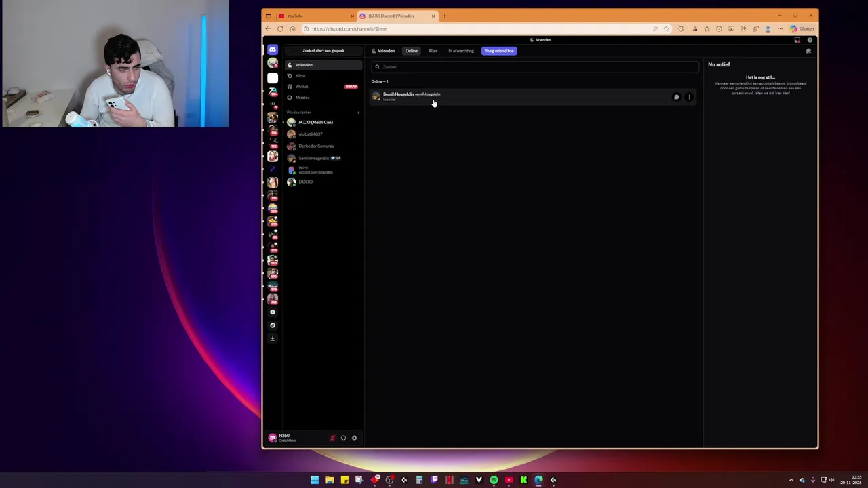868x488 pixels.
Task: Click the browser back arrow
Action: coord(268,28)
